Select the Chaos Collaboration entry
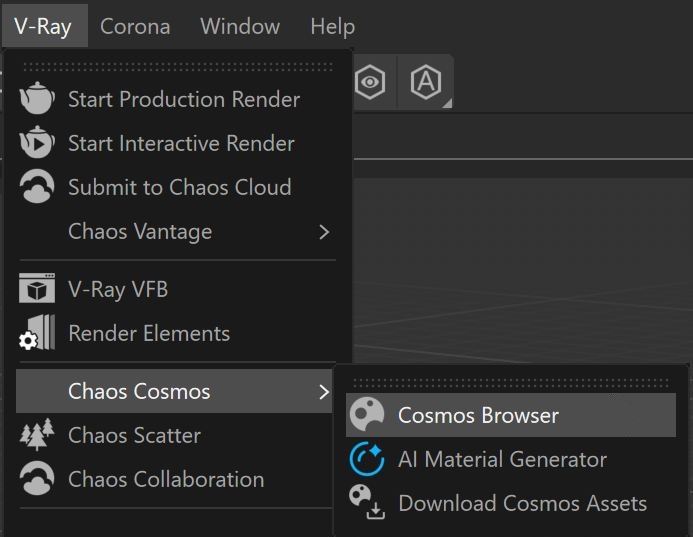The width and height of the screenshot is (693, 537). coord(175,479)
